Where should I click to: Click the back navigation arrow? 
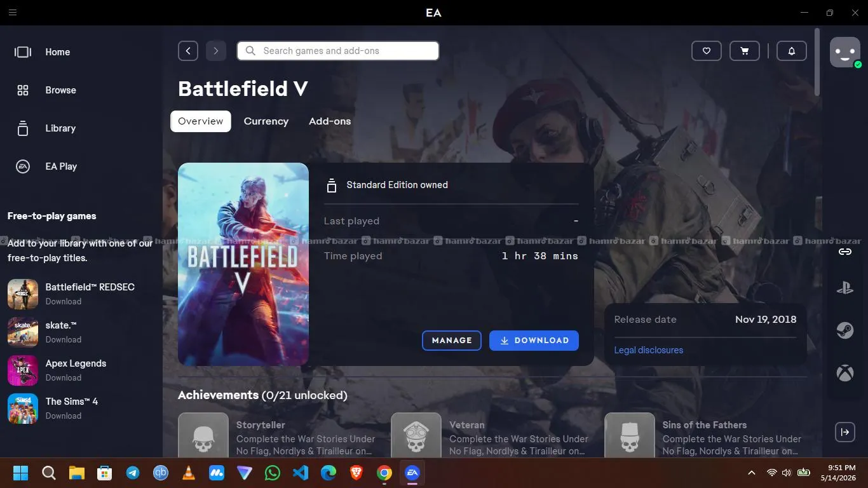[188, 51]
